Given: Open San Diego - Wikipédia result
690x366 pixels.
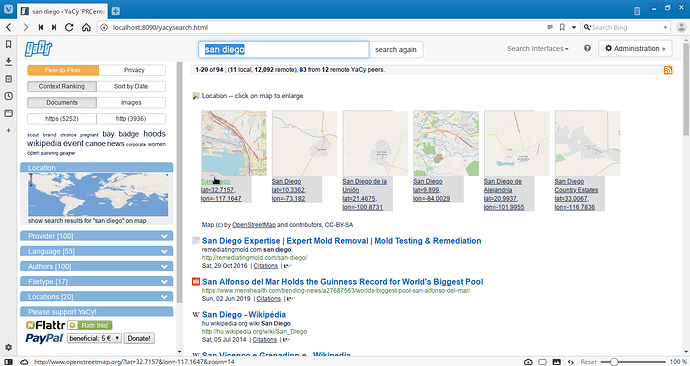Looking at the screenshot, I should click(x=244, y=315).
